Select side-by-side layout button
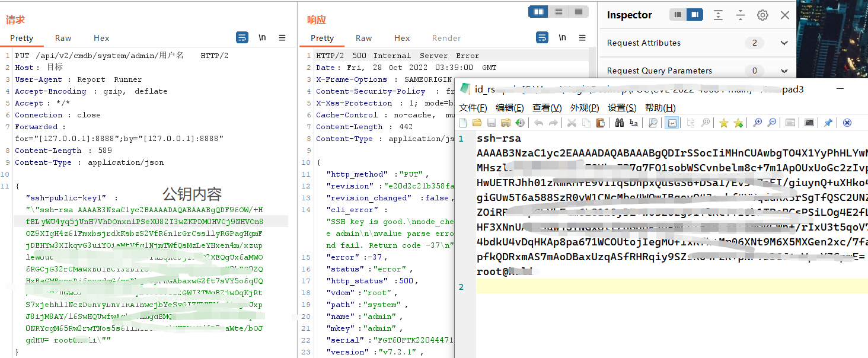Screen dimensions: 868x358 (538, 12)
